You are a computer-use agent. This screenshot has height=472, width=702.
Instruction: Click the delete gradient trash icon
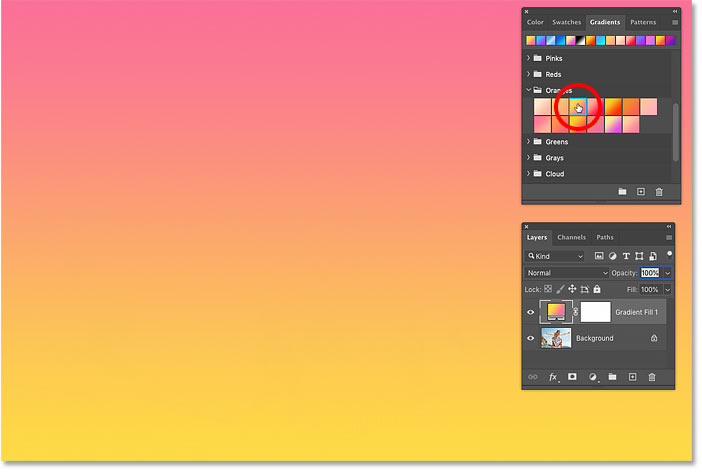pyautogui.click(x=659, y=192)
